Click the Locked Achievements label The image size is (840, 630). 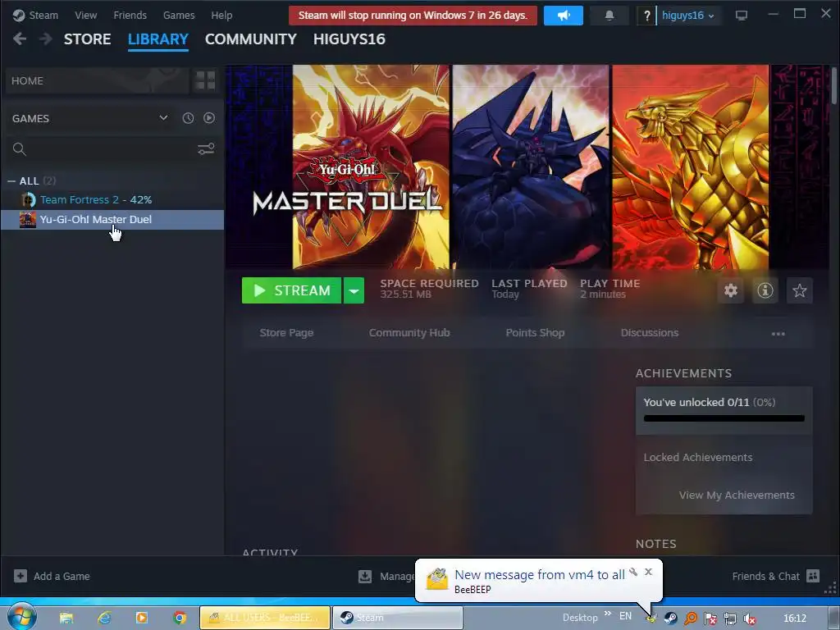[698, 458]
